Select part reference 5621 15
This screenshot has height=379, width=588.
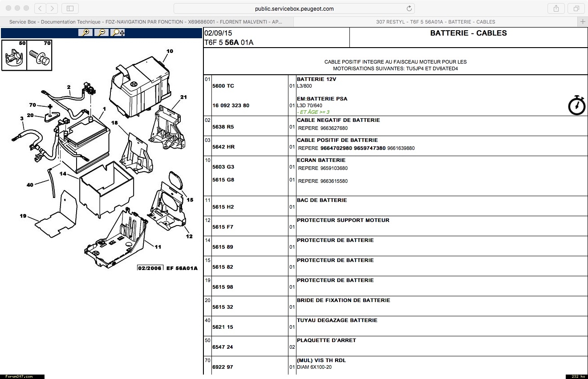[x=223, y=327]
